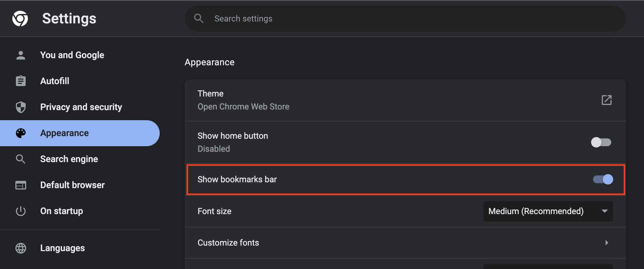Turn off the Show bookmarks bar toggle
644x269 pixels.
603,179
